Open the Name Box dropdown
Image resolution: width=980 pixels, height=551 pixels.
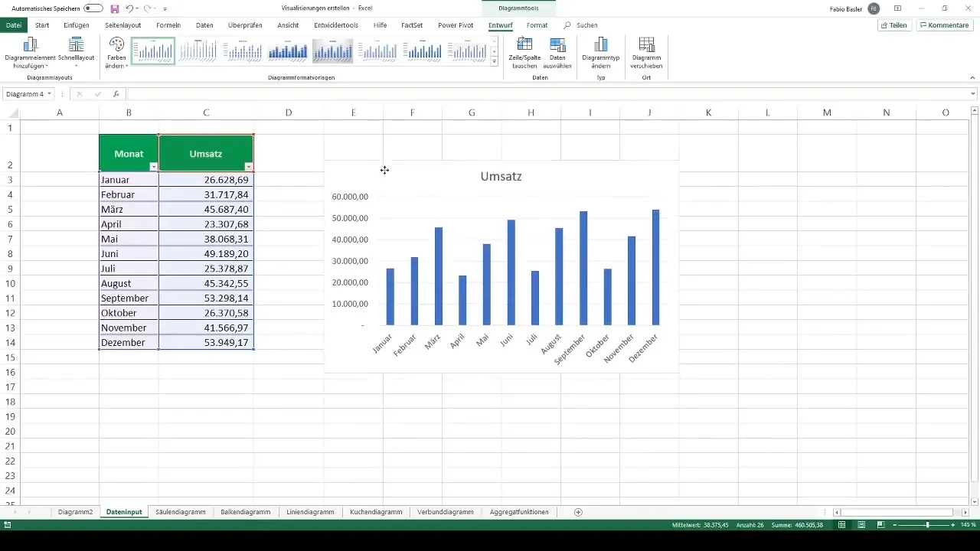point(49,94)
